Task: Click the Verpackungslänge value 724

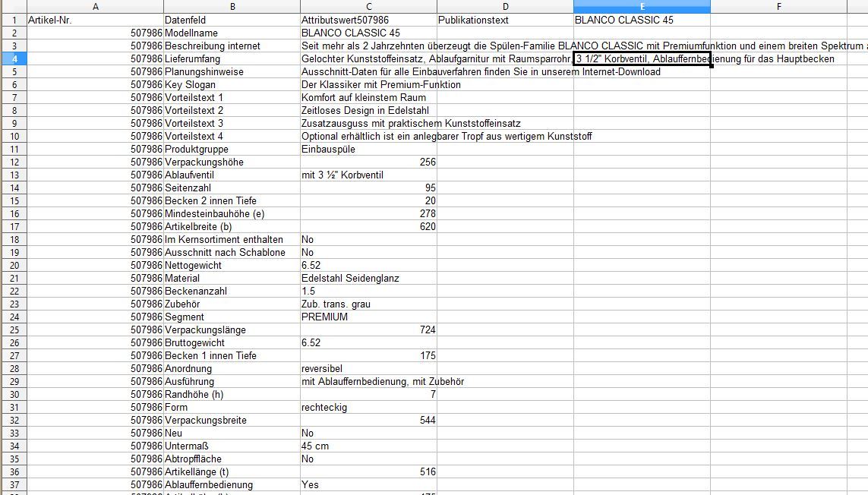Action: pyautogui.click(x=368, y=330)
